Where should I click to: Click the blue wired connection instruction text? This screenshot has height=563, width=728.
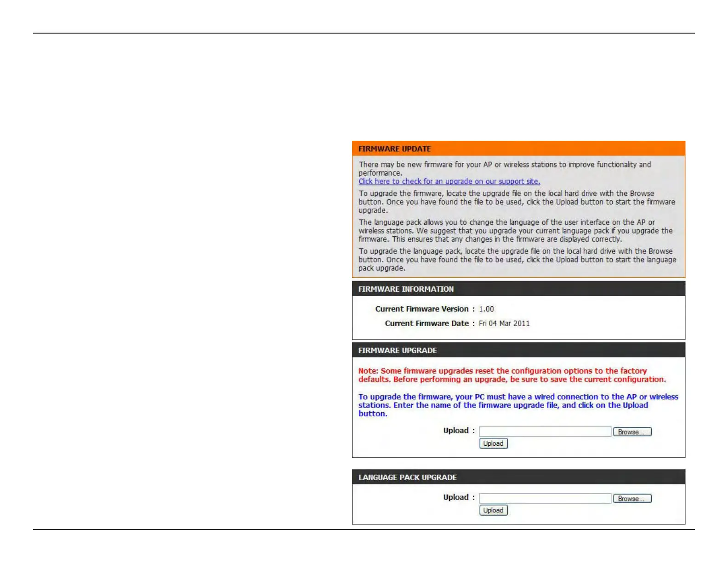coord(518,405)
